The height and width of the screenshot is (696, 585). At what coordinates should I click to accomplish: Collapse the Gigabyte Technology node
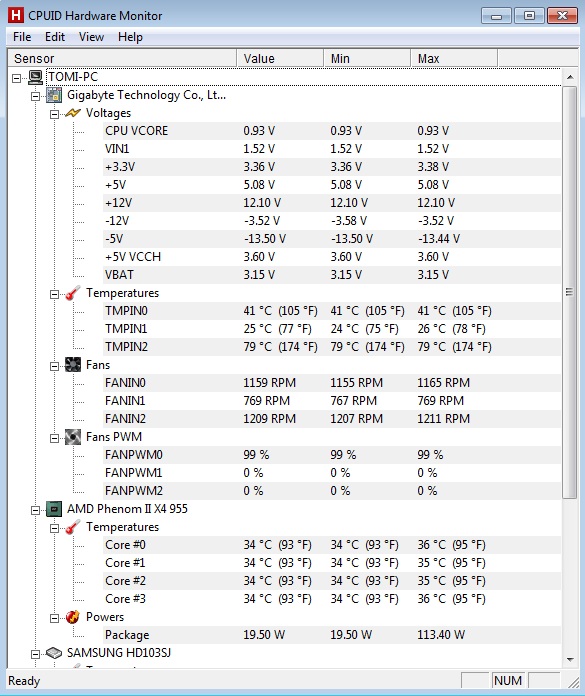click(x=36, y=96)
